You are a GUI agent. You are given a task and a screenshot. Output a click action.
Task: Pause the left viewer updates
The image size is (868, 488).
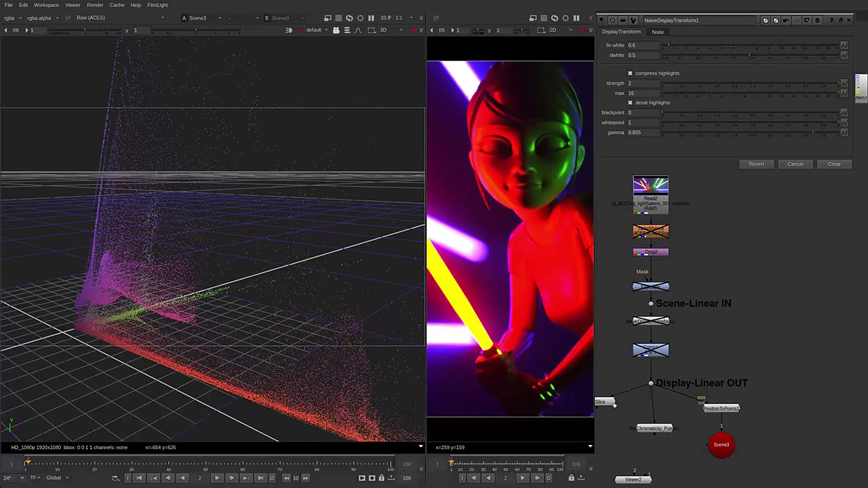[371, 18]
